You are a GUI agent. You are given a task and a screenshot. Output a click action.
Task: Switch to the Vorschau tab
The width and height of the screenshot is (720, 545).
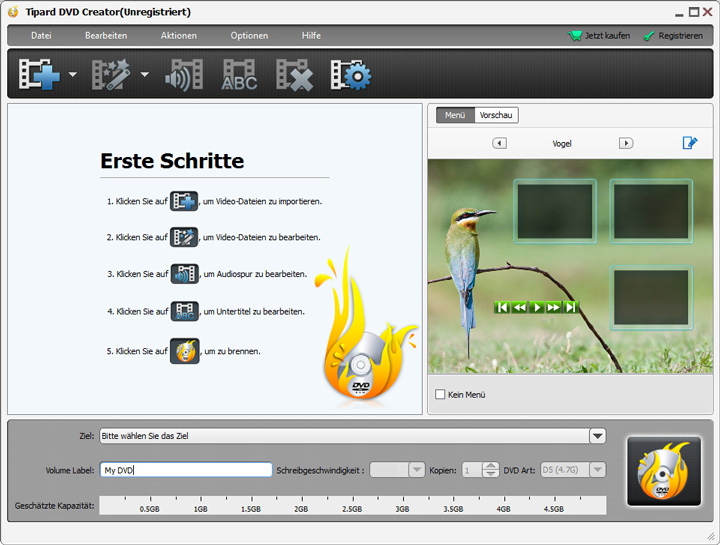pyautogui.click(x=496, y=115)
